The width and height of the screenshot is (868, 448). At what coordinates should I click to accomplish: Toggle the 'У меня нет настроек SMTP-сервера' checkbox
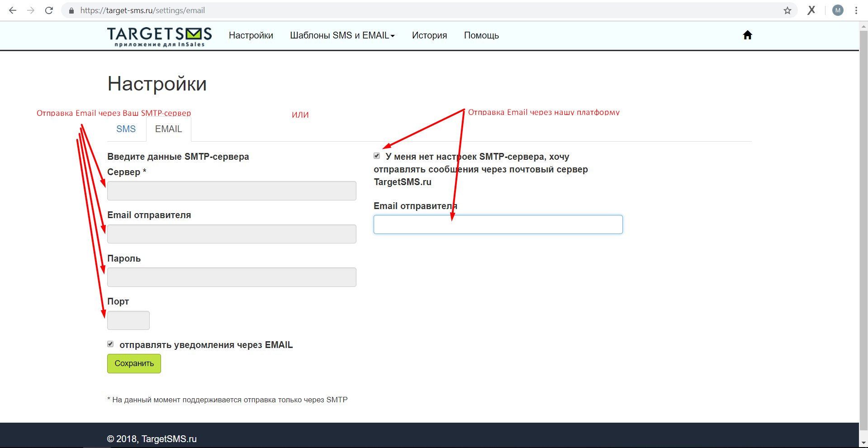point(377,156)
